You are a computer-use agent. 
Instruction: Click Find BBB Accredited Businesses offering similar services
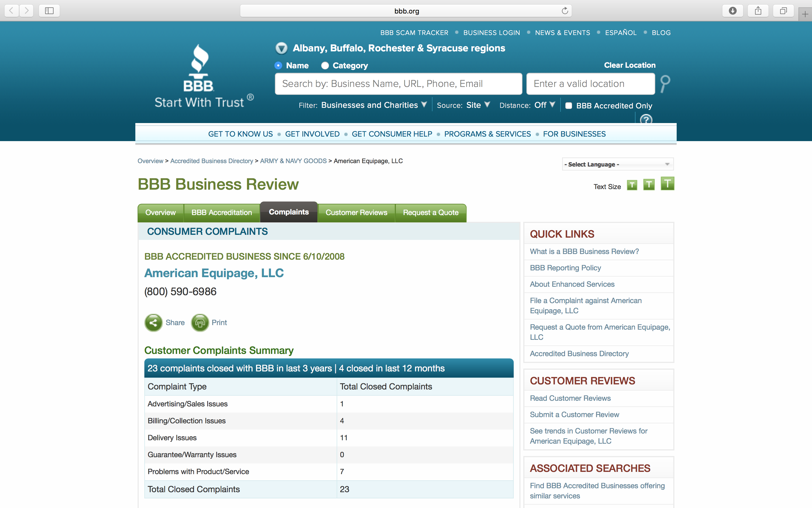(x=597, y=491)
